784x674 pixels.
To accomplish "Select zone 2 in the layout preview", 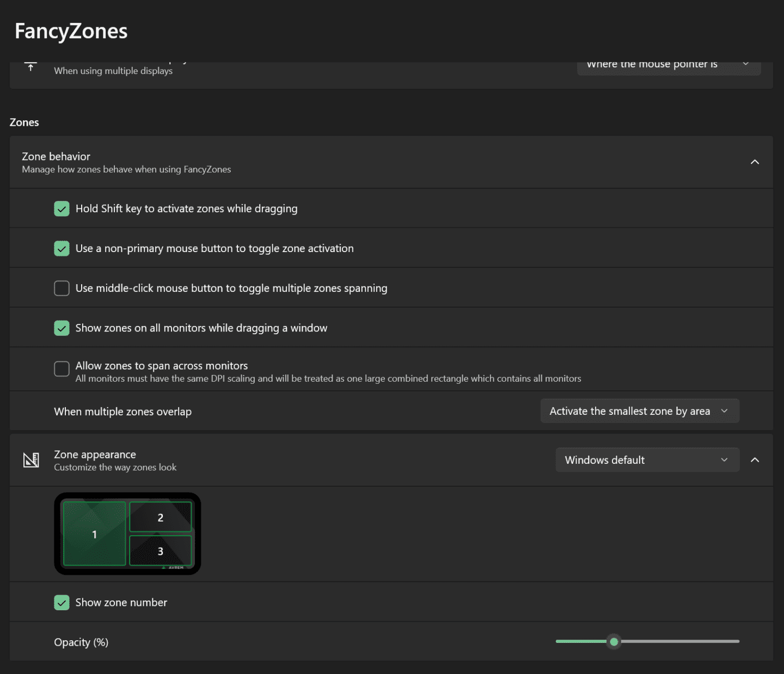I will coord(160,516).
